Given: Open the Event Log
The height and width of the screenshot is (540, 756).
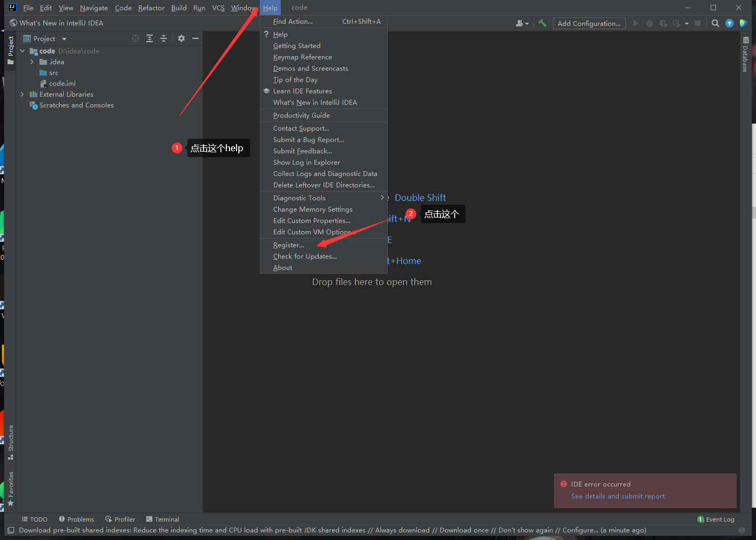Looking at the screenshot, I should [716, 519].
